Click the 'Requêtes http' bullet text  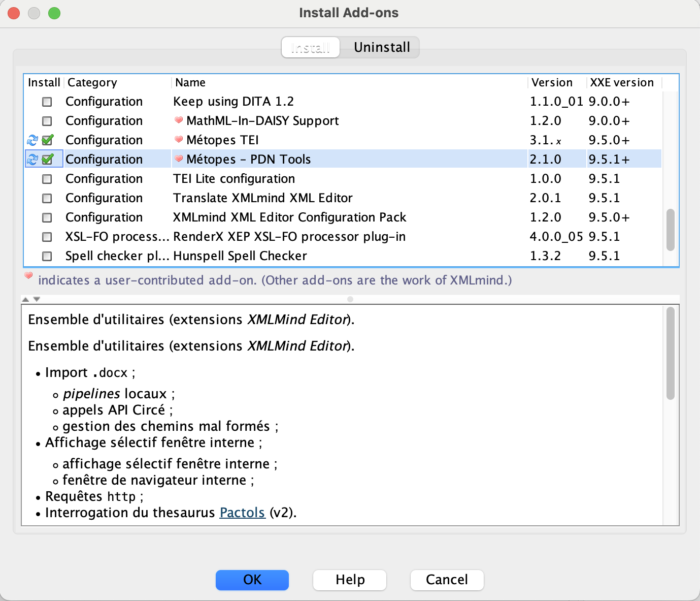click(94, 496)
